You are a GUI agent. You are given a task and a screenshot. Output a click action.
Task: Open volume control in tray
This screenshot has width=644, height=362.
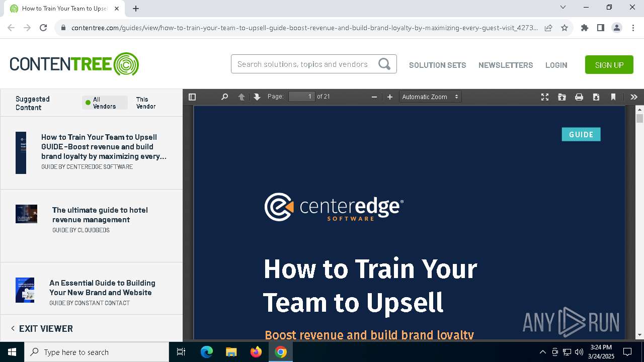[579, 352]
